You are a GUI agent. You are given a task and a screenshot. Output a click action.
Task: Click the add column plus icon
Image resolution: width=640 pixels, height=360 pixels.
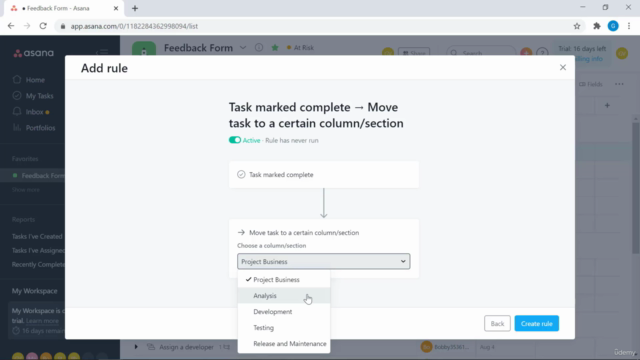tap(607, 105)
